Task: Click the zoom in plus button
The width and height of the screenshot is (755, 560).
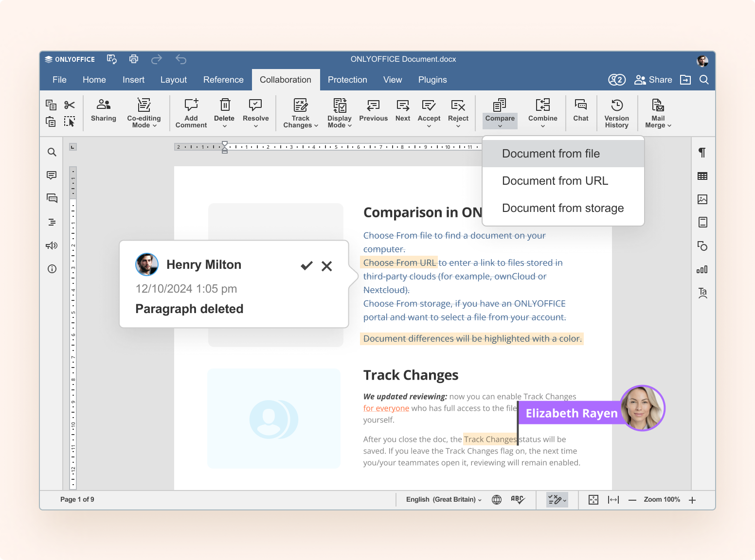Action: (692, 500)
